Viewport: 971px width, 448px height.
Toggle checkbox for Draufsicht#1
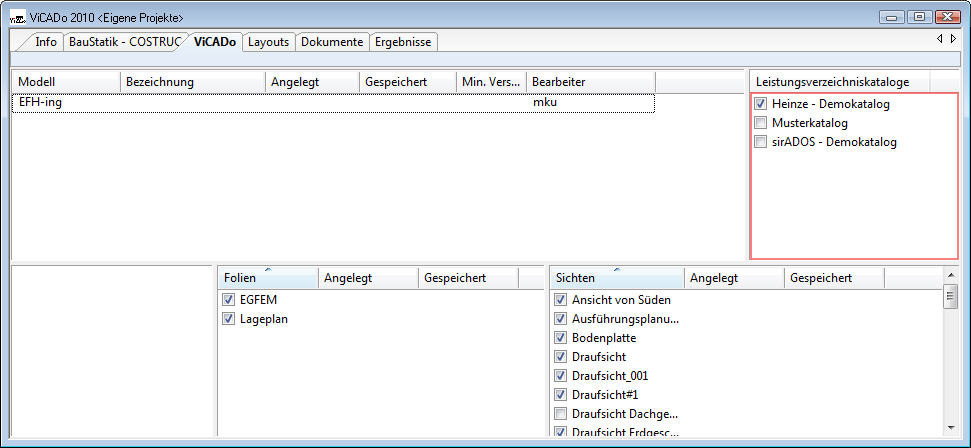click(560, 394)
